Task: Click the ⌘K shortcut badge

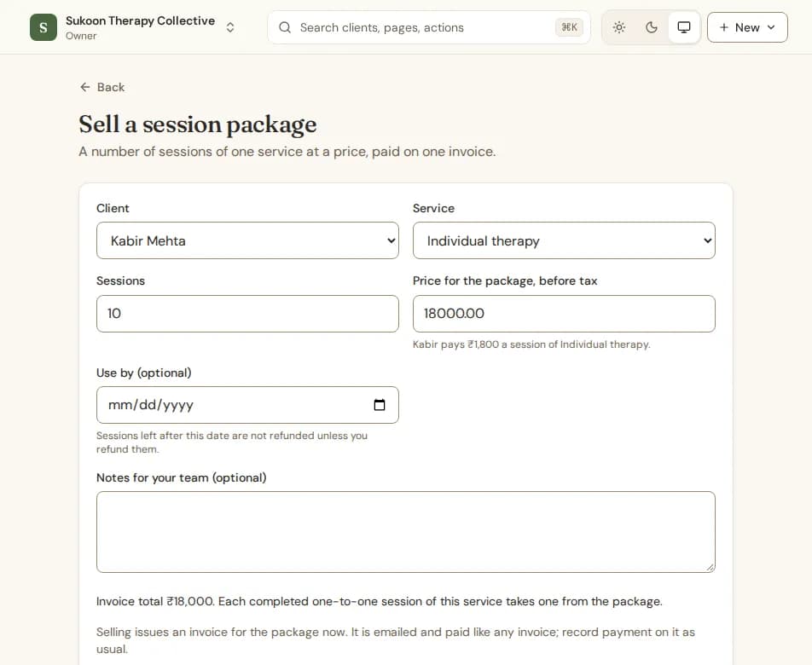Action: click(x=569, y=27)
